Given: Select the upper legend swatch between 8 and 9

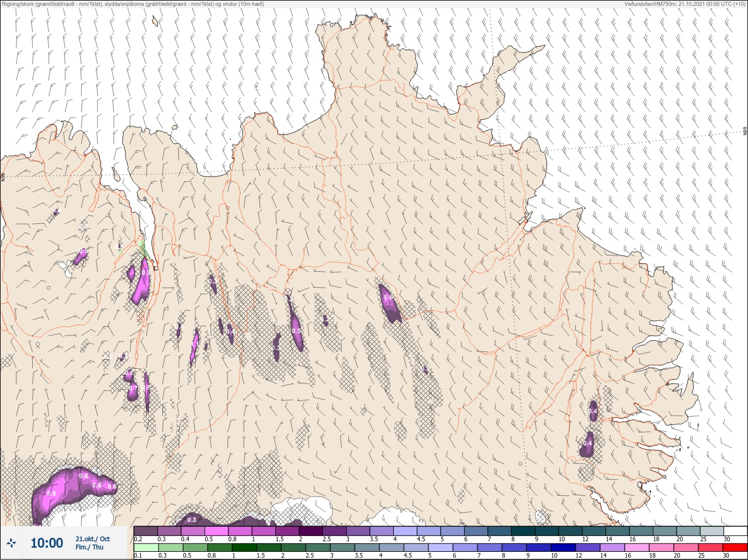Looking at the screenshot, I should (x=523, y=531).
